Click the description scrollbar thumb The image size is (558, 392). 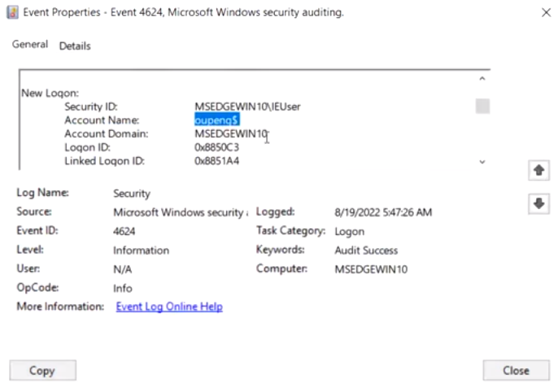coord(482,106)
